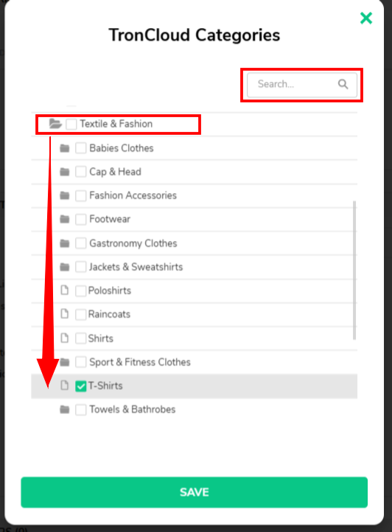Screen dimensions: 392x532
Task: Click the category list scrollbar
Action: pyautogui.click(x=354, y=270)
